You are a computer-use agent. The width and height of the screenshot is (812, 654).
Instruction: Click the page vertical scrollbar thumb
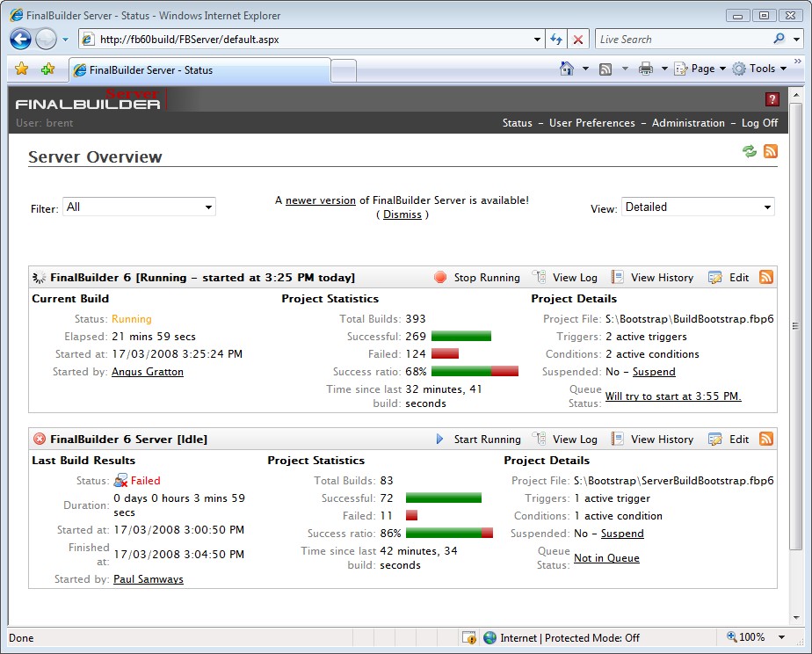tap(796, 326)
